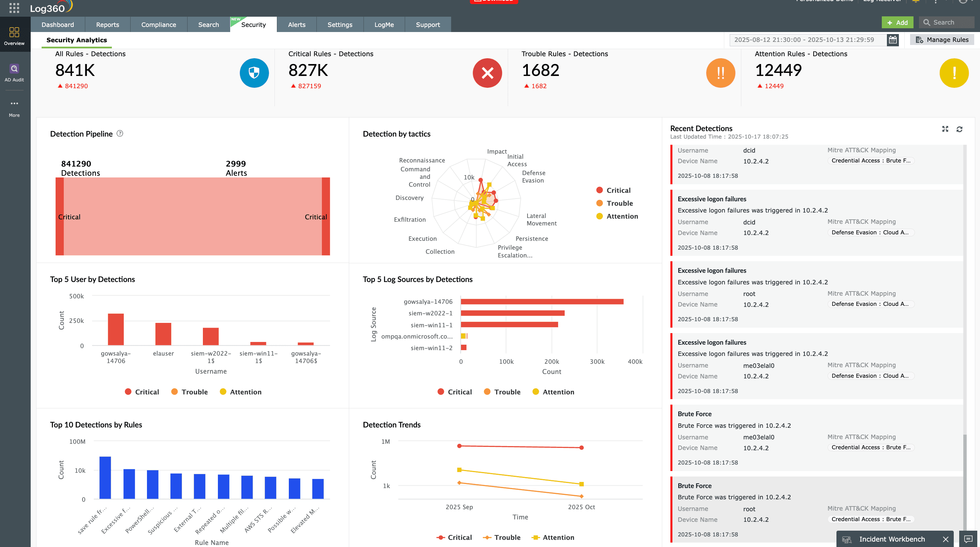Open the Alerts menu tab
980x547 pixels.
296,24
